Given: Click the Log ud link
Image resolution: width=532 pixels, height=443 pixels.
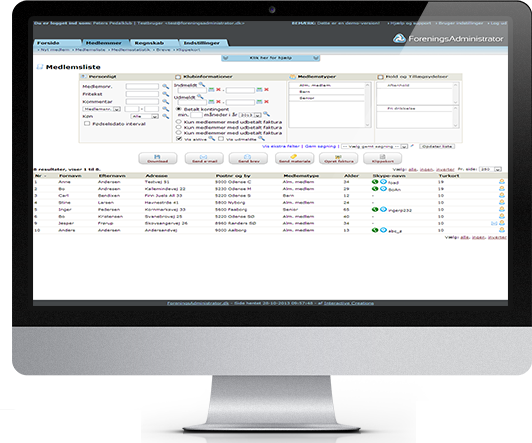Looking at the screenshot, I should (498, 23).
